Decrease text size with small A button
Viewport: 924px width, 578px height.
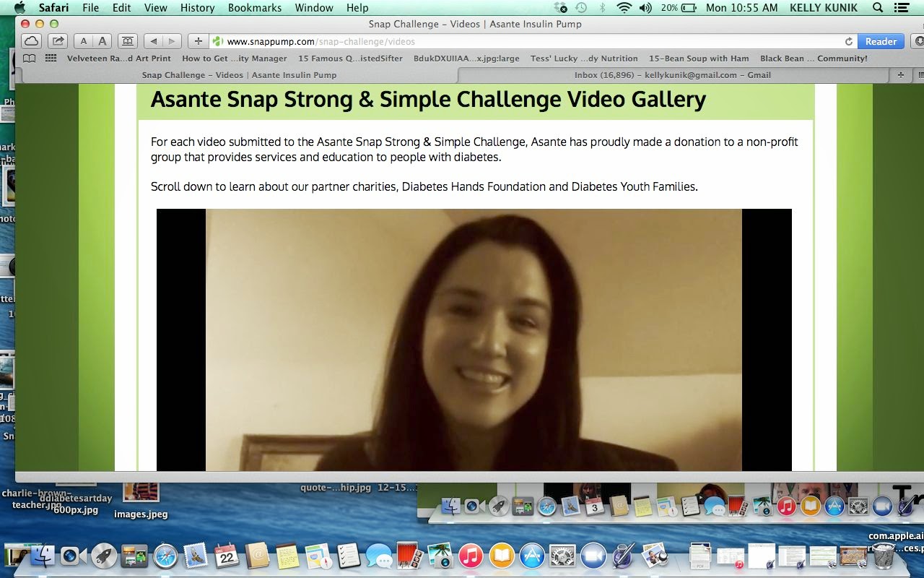(84, 41)
